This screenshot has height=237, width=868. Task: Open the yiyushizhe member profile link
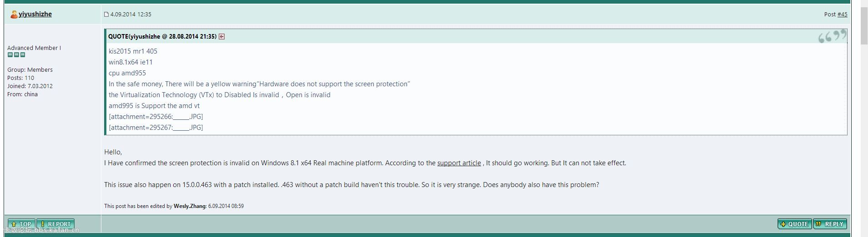click(x=35, y=14)
